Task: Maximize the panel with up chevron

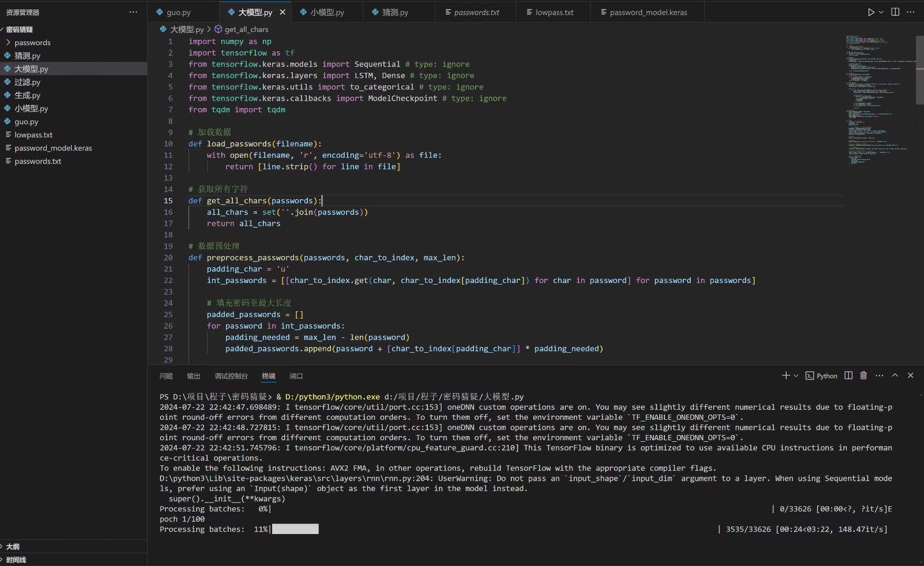Action: (895, 376)
